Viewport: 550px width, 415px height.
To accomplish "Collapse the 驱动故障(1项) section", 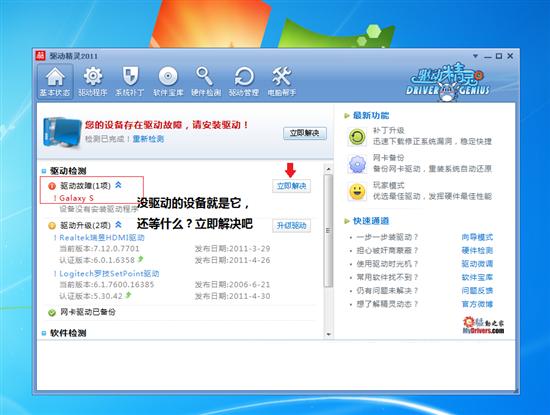I will [118, 185].
